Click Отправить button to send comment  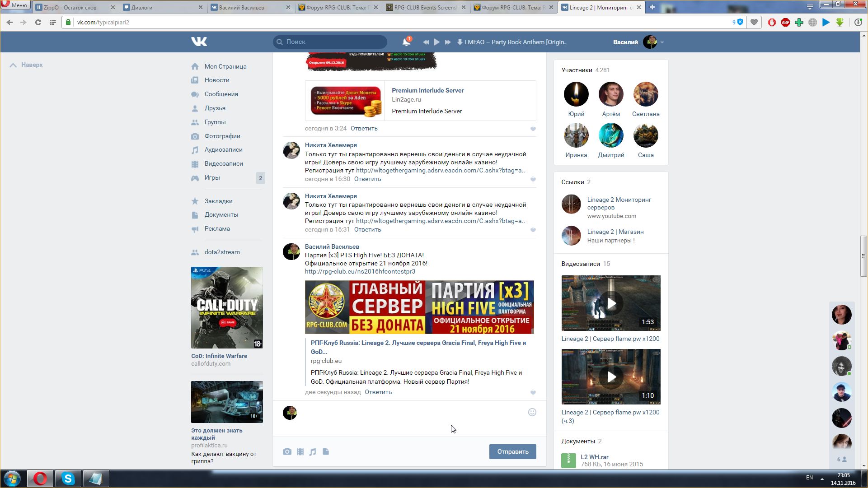coord(512,451)
